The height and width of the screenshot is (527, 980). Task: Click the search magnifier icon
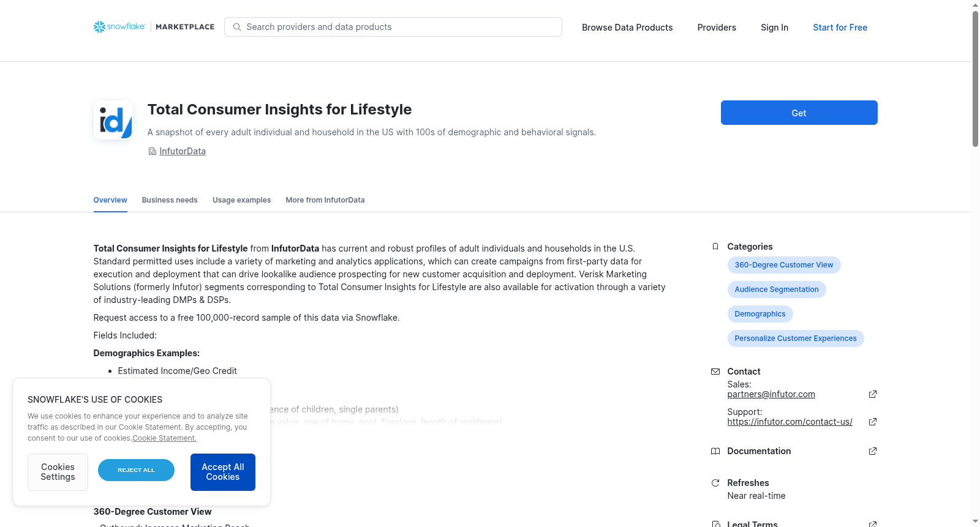(237, 27)
